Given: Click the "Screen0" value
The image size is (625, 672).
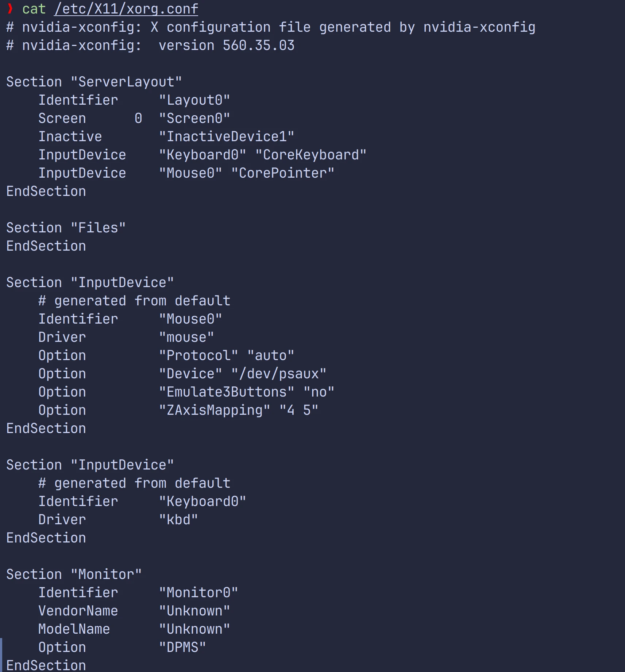Looking at the screenshot, I should click(194, 119).
